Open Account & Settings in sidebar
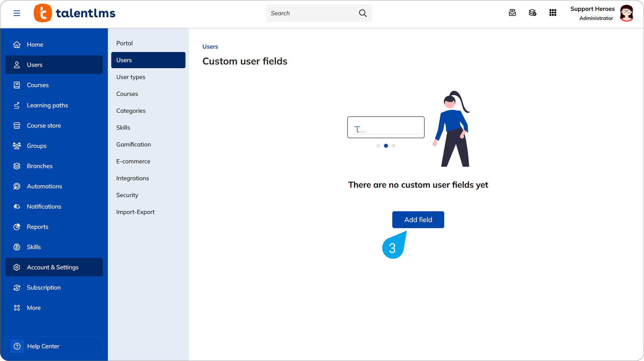 click(54, 267)
